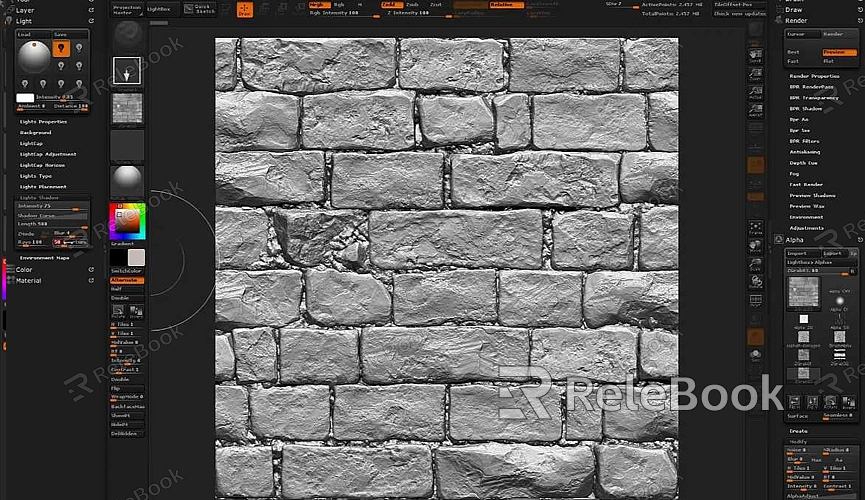This screenshot has width=865, height=500.
Task: Activate the orange Draw mode icon
Action: [x=244, y=9]
